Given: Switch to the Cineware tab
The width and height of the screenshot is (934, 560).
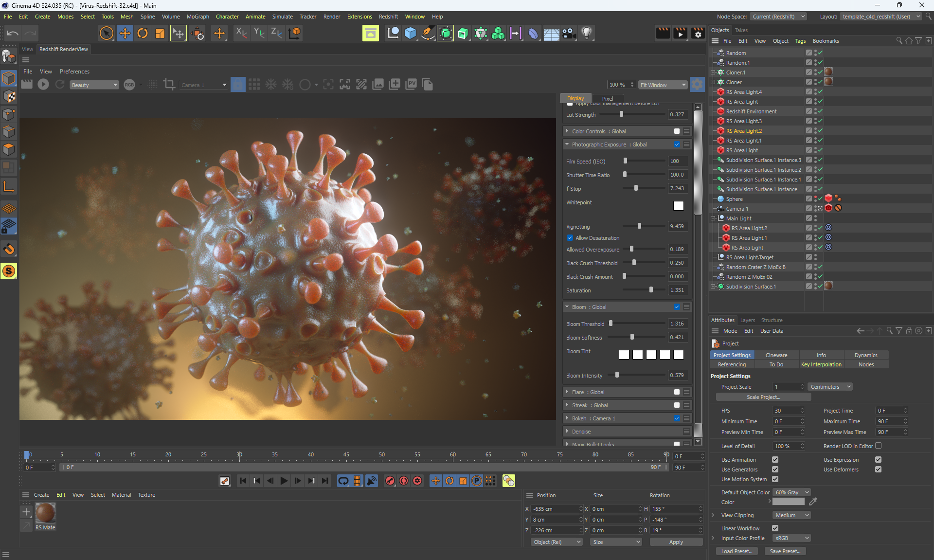Looking at the screenshot, I should coord(776,355).
